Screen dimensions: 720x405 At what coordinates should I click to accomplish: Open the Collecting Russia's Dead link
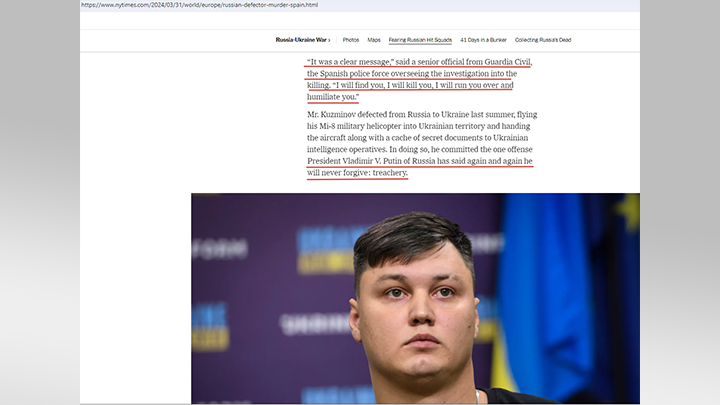[x=543, y=40]
